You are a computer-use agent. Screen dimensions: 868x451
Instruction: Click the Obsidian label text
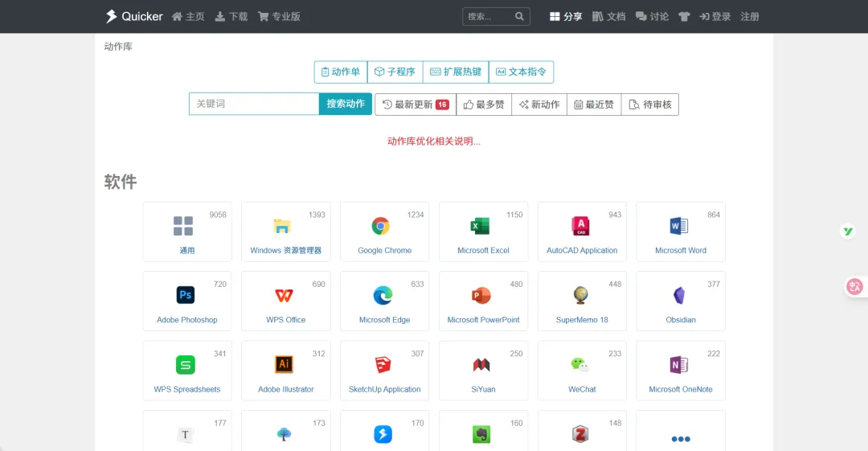tap(681, 320)
